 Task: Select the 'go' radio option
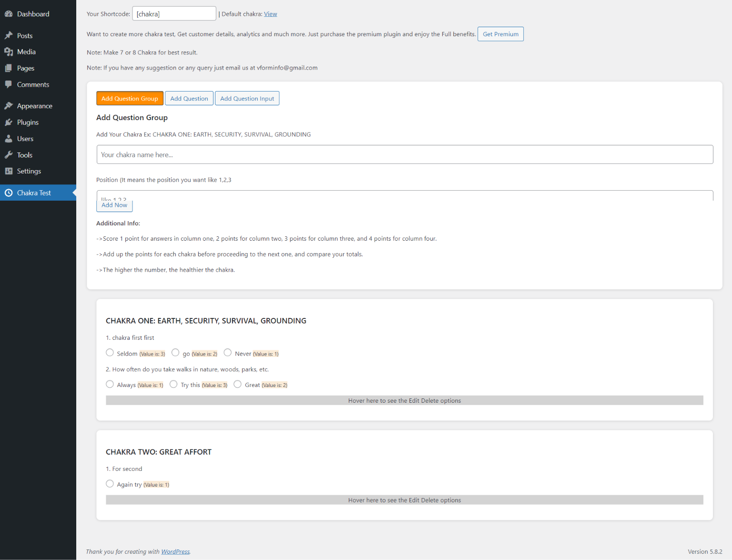[175, 353]
